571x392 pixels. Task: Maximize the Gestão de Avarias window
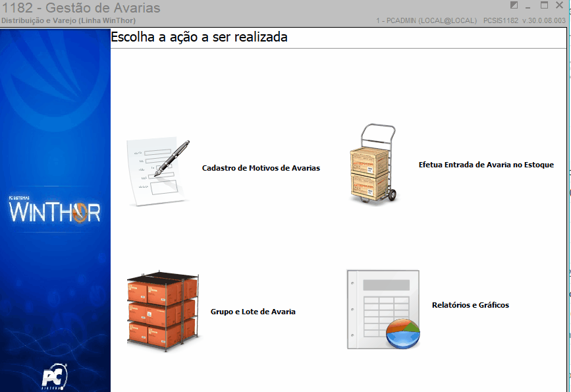(544, 5)
